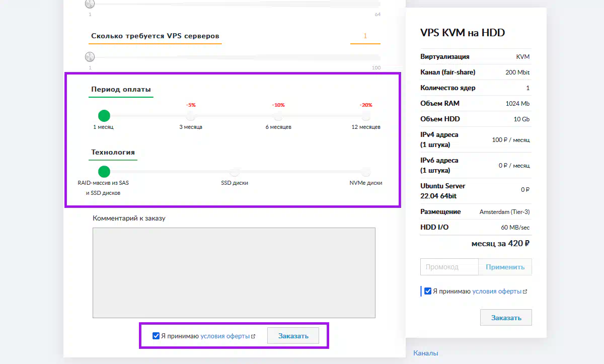
Task: Toggle offer acceptance checkbox in summary sidebar
Action: pyautogui.click(x=428, y=291)
